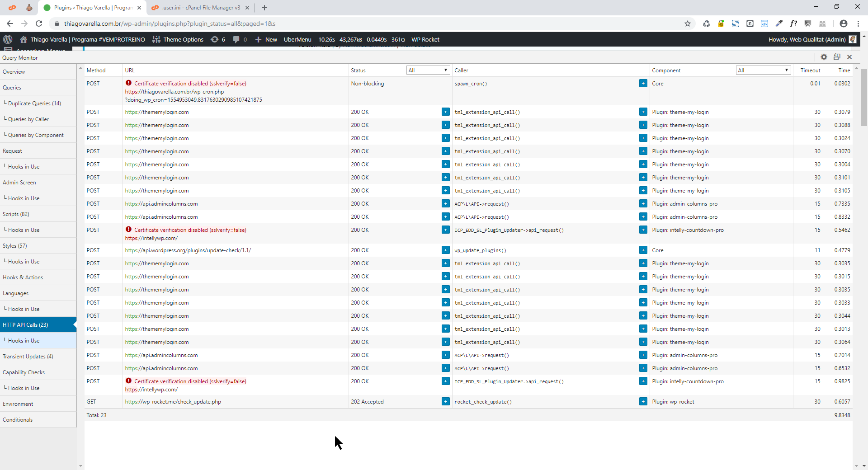868x470 pixels.
Task: Select HTTP API Calls (23) panel
Action: point(38,325)
